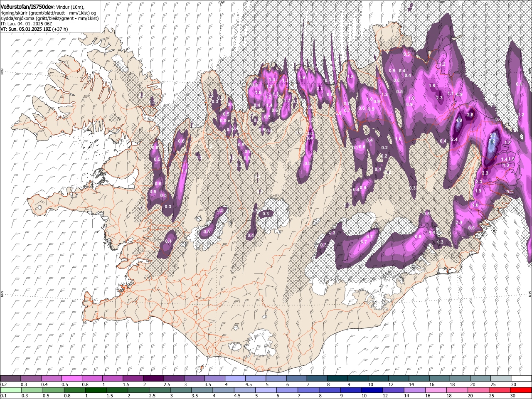Click lower legend swatch between 8 and 9

point(330,390)
